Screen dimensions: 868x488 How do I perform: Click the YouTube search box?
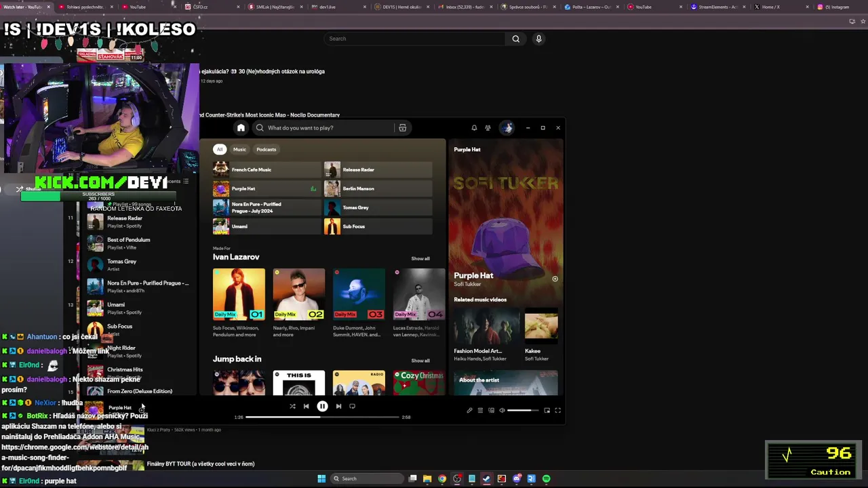tap(414, 39)
